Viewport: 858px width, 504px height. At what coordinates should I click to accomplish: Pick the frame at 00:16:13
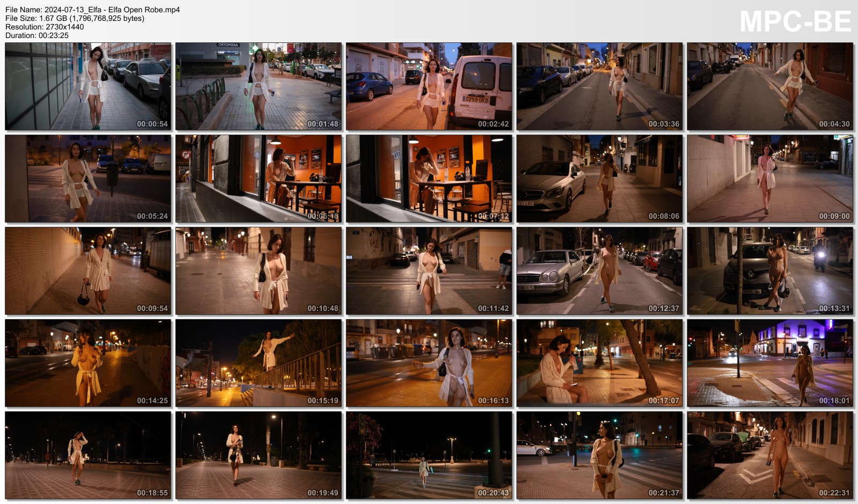(429, 363)
